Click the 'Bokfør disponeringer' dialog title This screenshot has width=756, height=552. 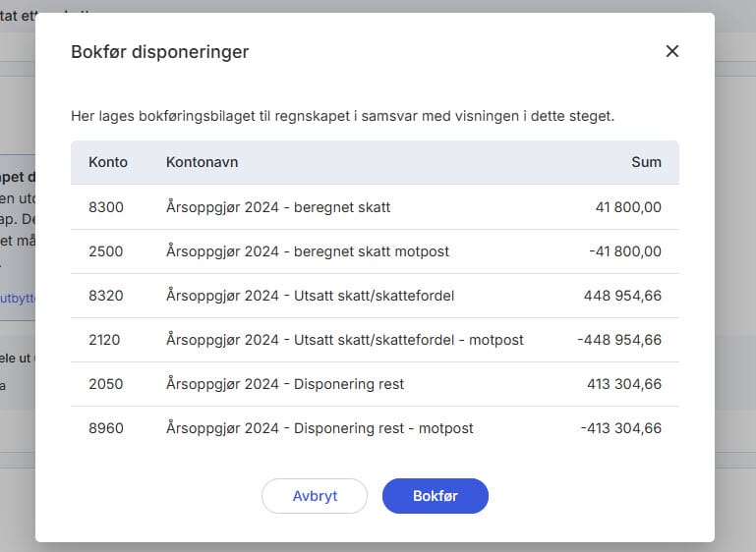159,52
